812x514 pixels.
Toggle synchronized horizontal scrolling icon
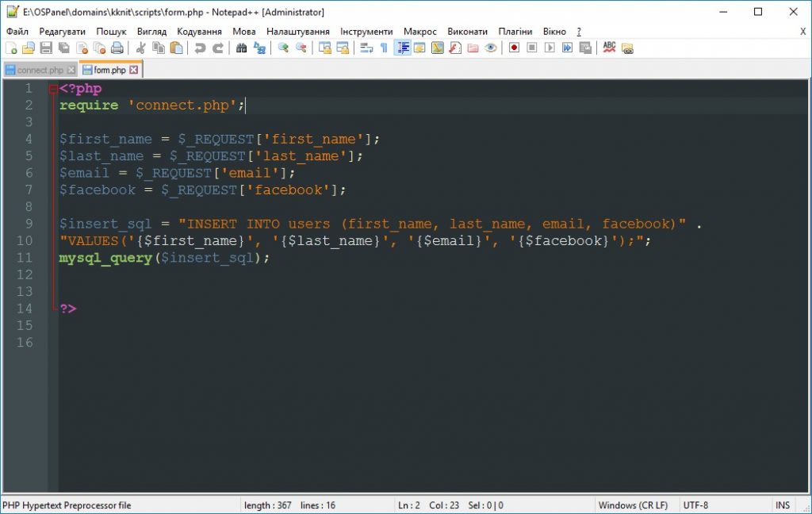point(343,48)
